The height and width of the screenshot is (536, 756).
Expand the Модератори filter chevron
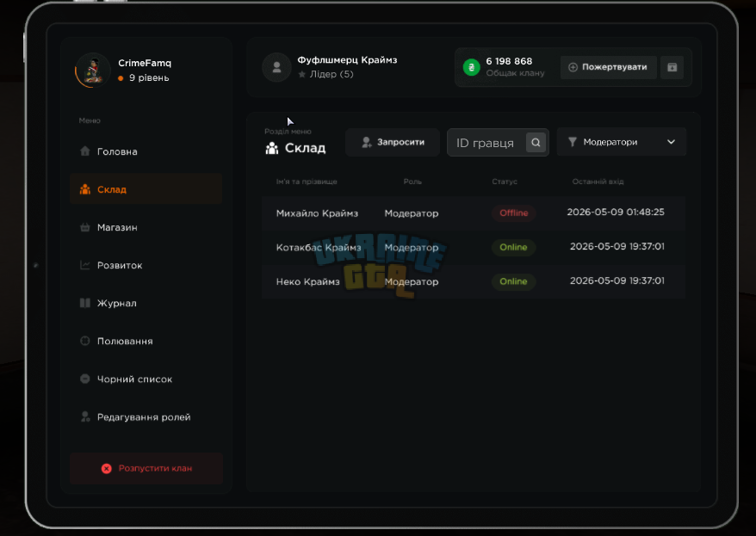[671, 142]
